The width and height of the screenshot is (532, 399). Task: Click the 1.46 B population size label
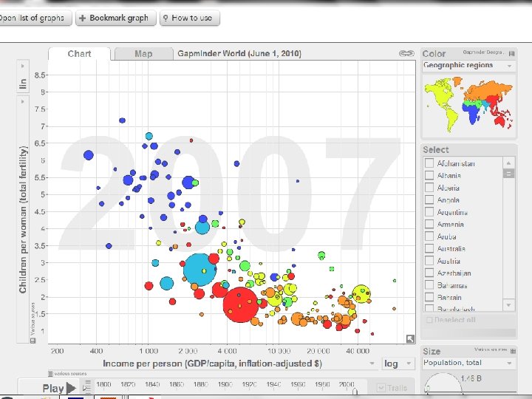tap(471, 378)
